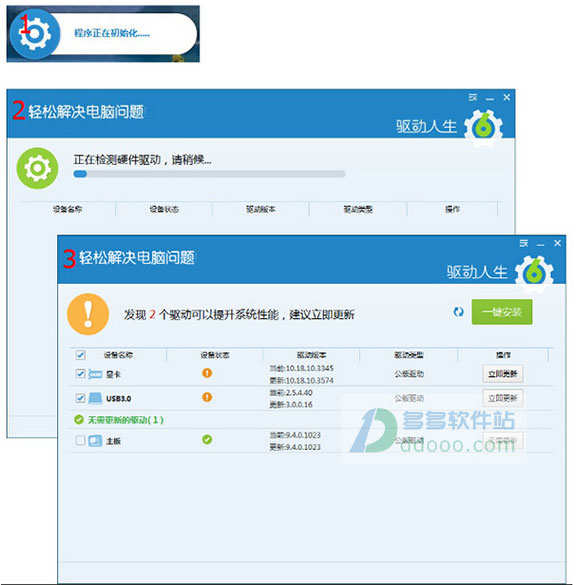Uncheck the 显卡 checkbox
The image size is (580, 585).
click(x=80, y=373)
